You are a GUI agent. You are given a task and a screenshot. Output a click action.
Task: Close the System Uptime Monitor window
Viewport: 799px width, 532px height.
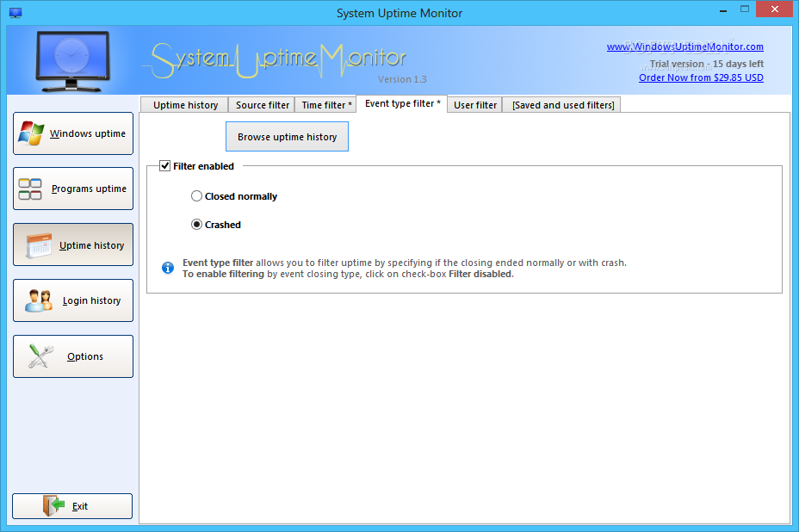pos(775,9)
